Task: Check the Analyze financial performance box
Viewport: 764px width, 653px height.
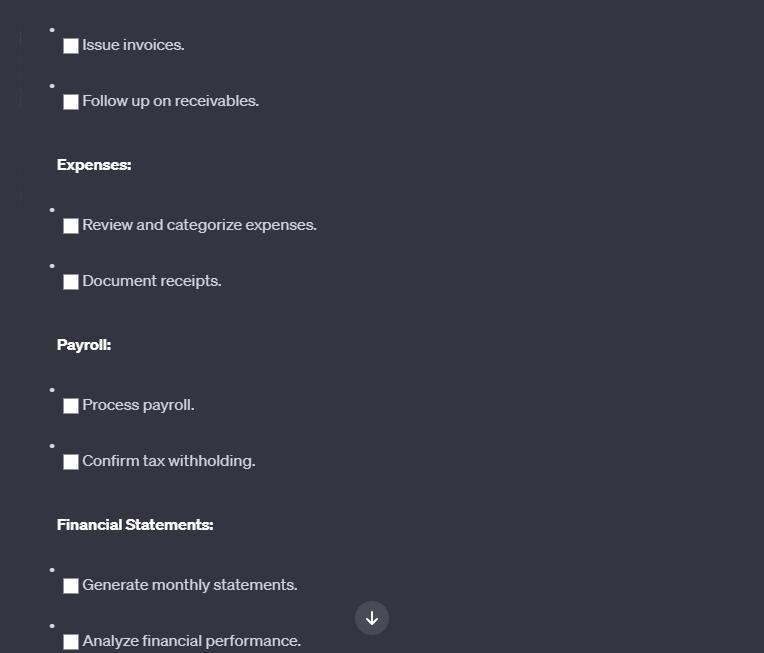Action: point(71,642)
